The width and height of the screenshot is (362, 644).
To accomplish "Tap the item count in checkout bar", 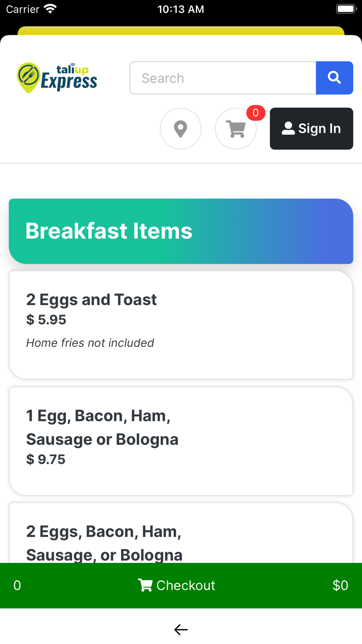I will click(x=17, y=585).
